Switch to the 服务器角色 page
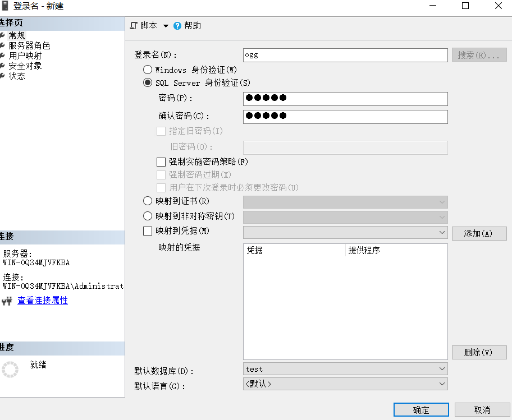Image resolution: width=512 pixels, height=420 pixels. coord(29,45)
